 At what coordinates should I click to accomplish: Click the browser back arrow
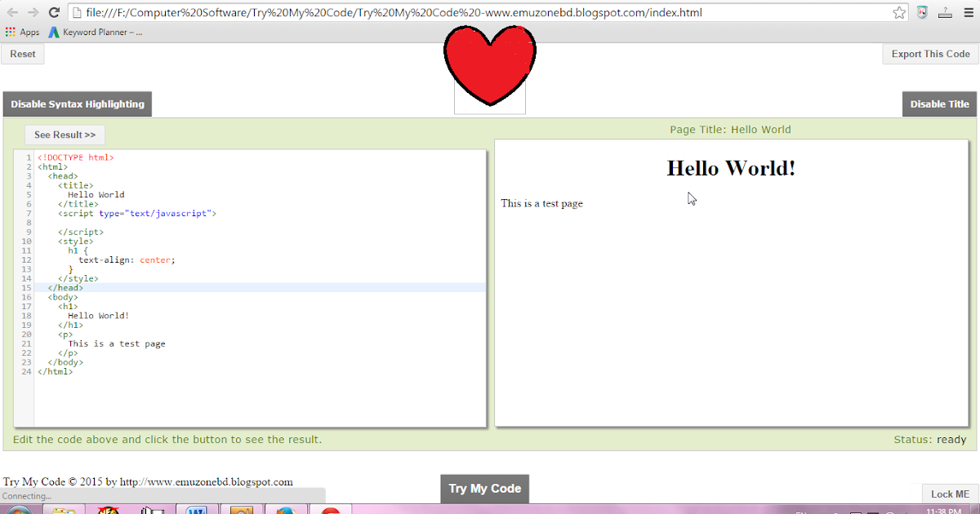point(12,13)
